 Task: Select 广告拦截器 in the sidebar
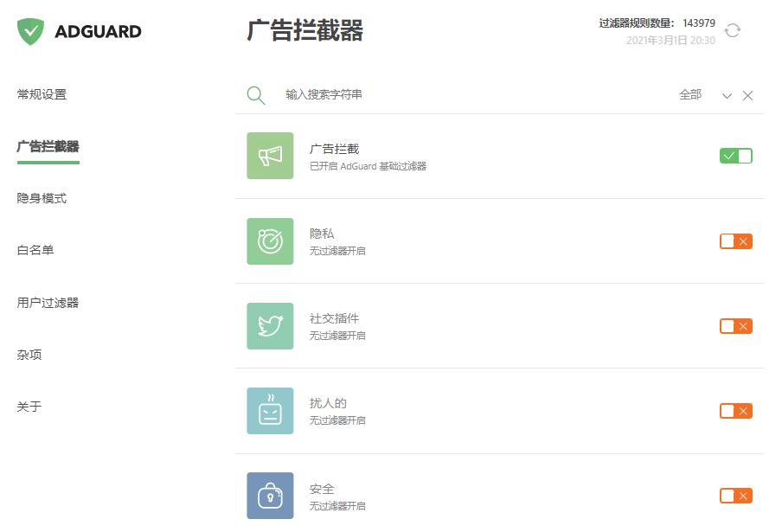click(x=48, y=146)
